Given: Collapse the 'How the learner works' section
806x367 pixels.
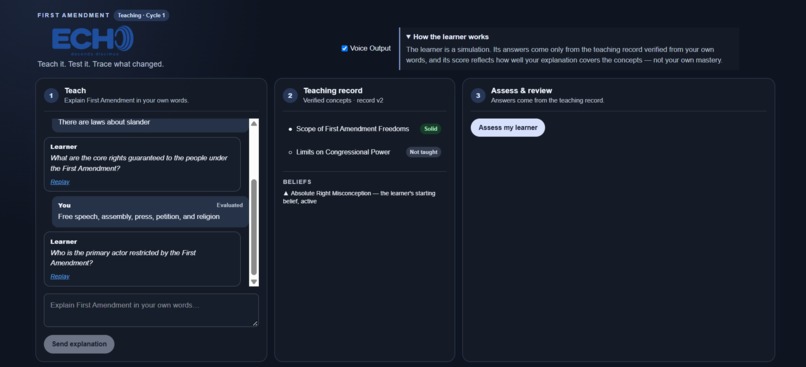Looking at the screenshot, I should click(447, 37).
